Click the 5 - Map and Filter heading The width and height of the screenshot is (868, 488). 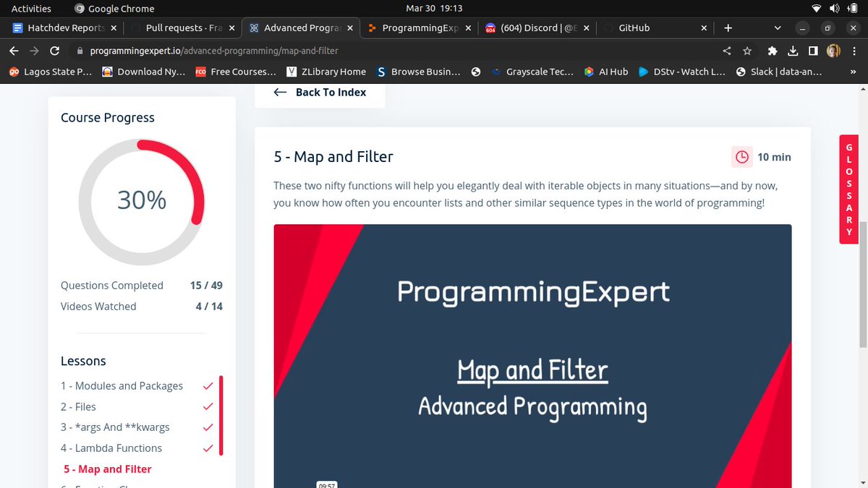[x=333, y=157]
